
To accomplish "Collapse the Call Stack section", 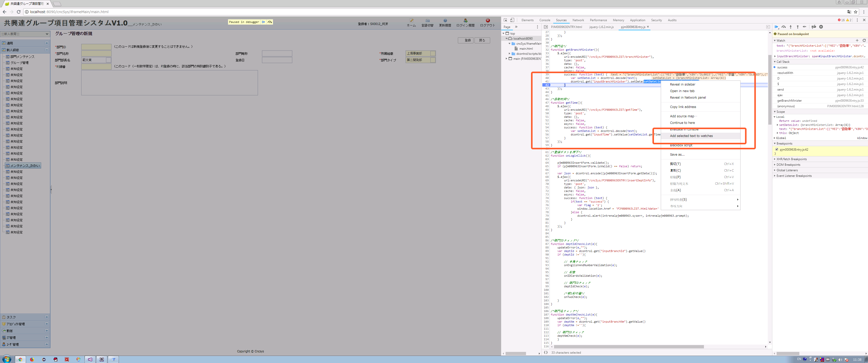I will (775, 62).
